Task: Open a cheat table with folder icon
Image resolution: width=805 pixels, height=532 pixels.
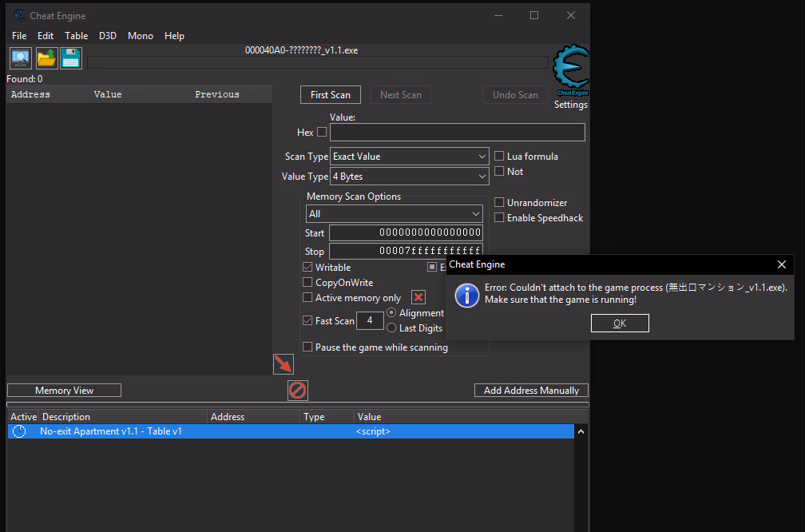Action: [x=46, y=58]
